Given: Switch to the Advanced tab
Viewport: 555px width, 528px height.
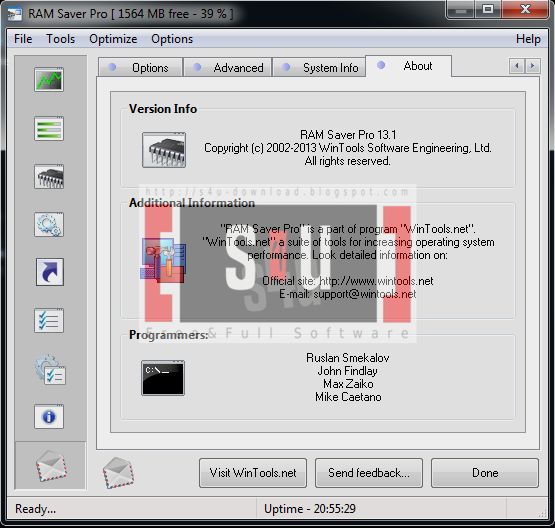Looking at the screenshot, I should [x=228, y=67].
